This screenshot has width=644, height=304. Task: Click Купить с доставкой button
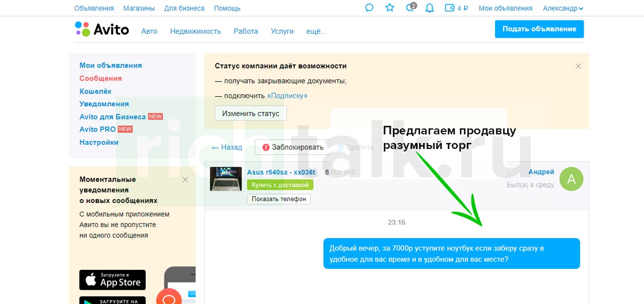280,185
